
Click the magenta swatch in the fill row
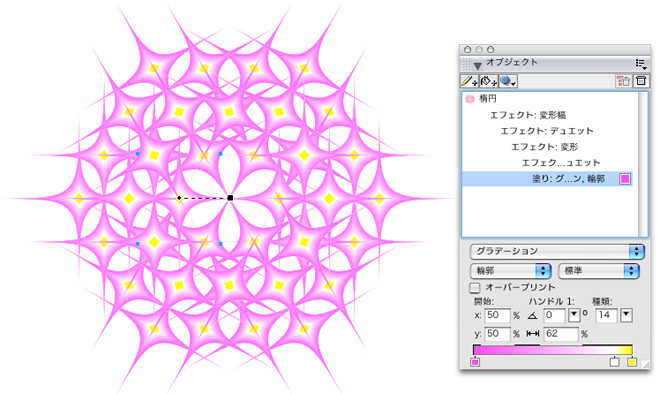point(625,179)
